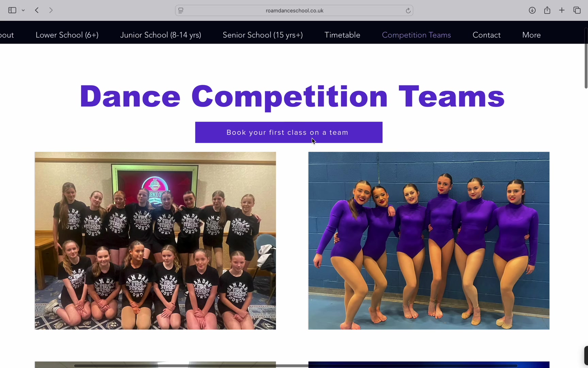This screenshot has width=588, height=368.
Task: Open the purple leotard team photo
Action: (429, 241)
